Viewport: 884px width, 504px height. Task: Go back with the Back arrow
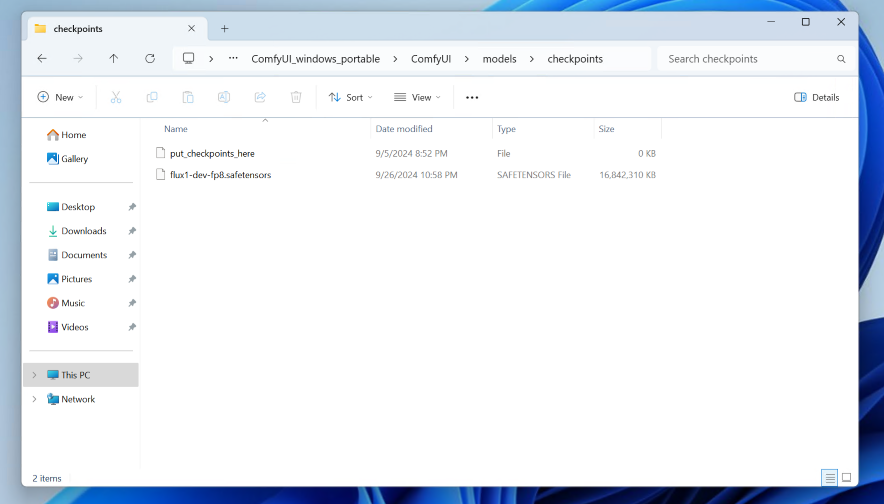(42, 59)
